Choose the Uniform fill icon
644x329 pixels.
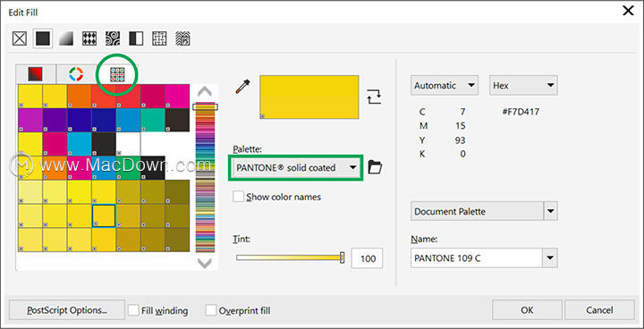click(x=43, y=39)
